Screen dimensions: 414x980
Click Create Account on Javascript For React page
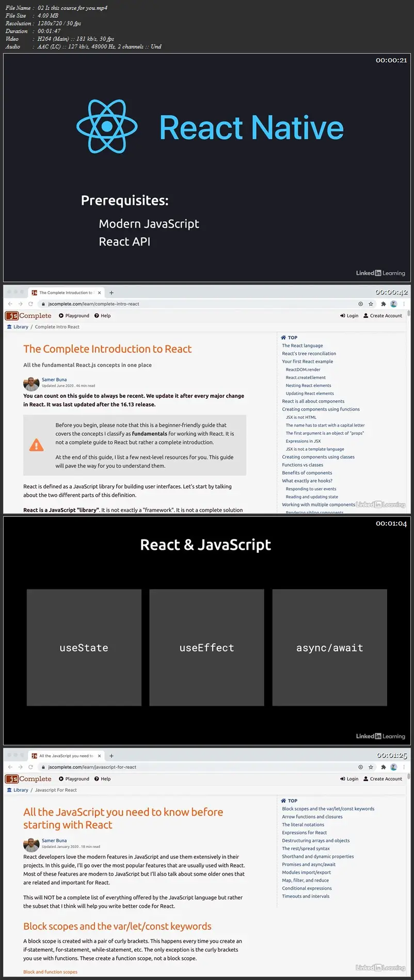pos(383,779)
